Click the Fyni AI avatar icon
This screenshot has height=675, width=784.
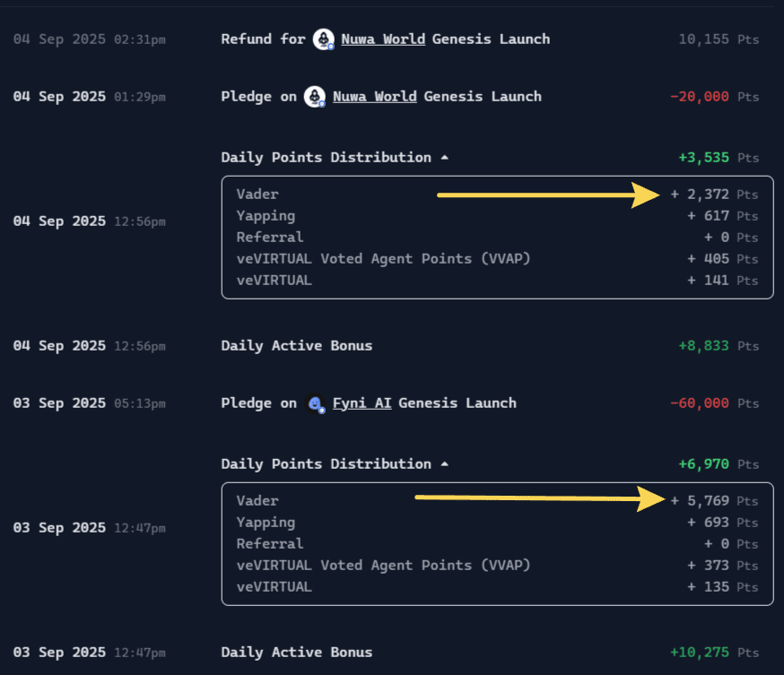tap(315, 403)
